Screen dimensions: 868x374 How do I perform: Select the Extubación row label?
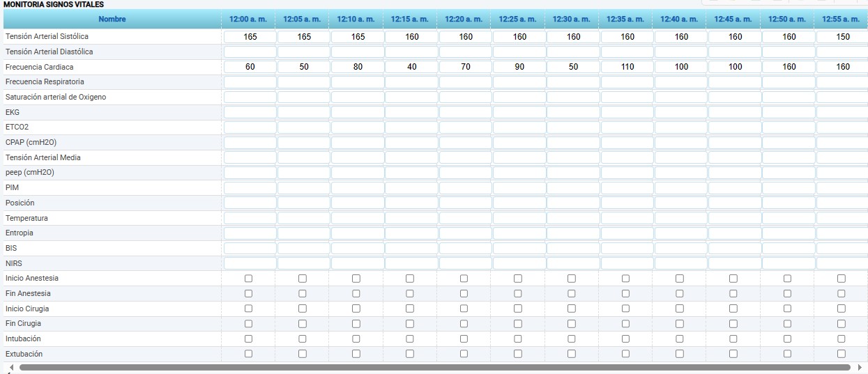(24, 354)
